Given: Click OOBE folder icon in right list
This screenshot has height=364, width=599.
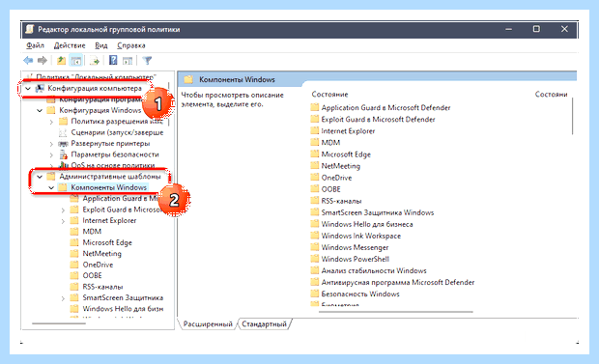Looking at the screenshot, I should click(314, 189).
